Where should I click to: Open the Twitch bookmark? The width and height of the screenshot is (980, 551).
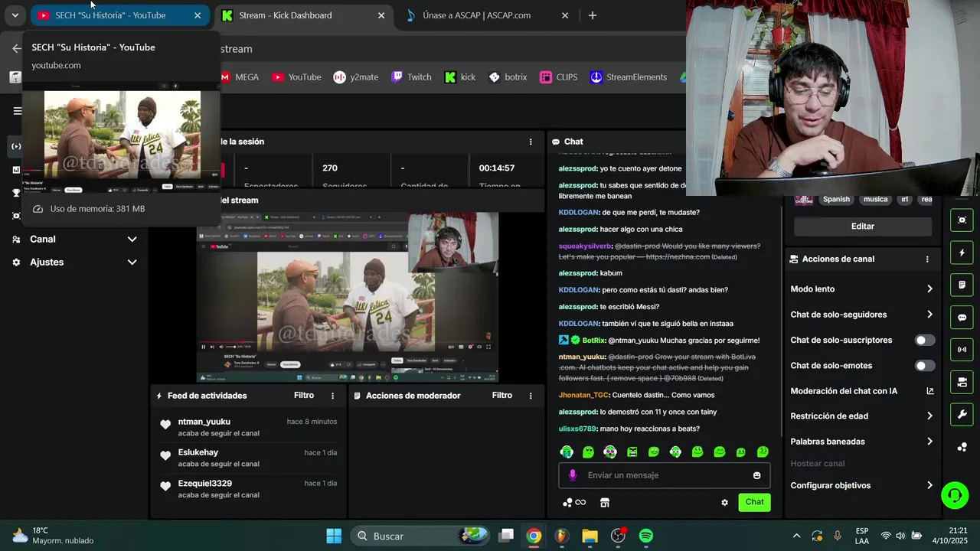point(412,77)
